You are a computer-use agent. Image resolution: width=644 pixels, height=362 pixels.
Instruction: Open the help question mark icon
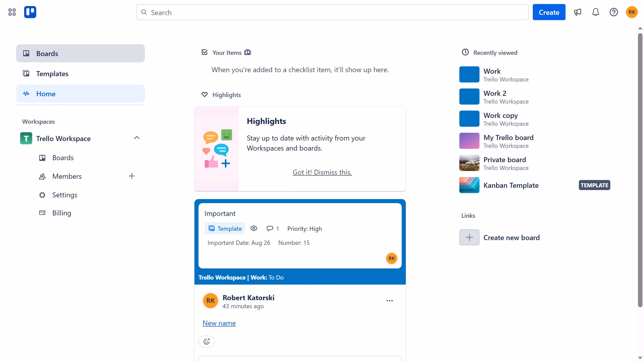pyautogui.click(x=614, y=12)
